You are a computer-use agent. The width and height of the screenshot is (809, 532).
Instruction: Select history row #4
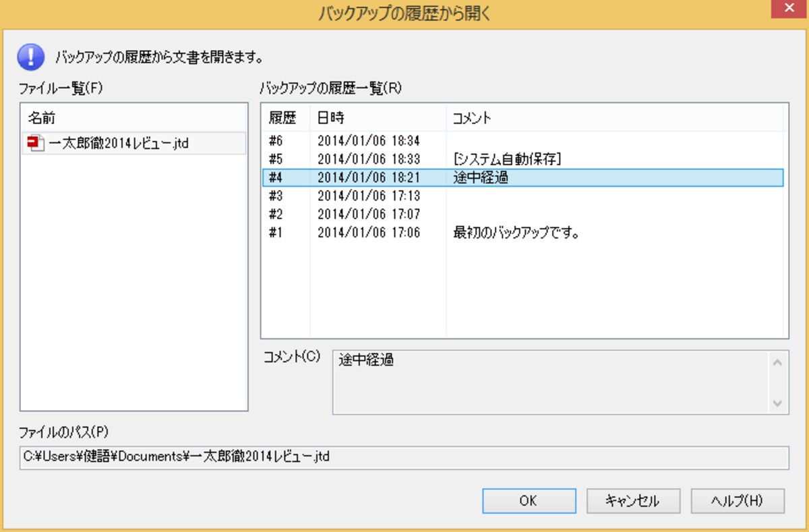522,177
